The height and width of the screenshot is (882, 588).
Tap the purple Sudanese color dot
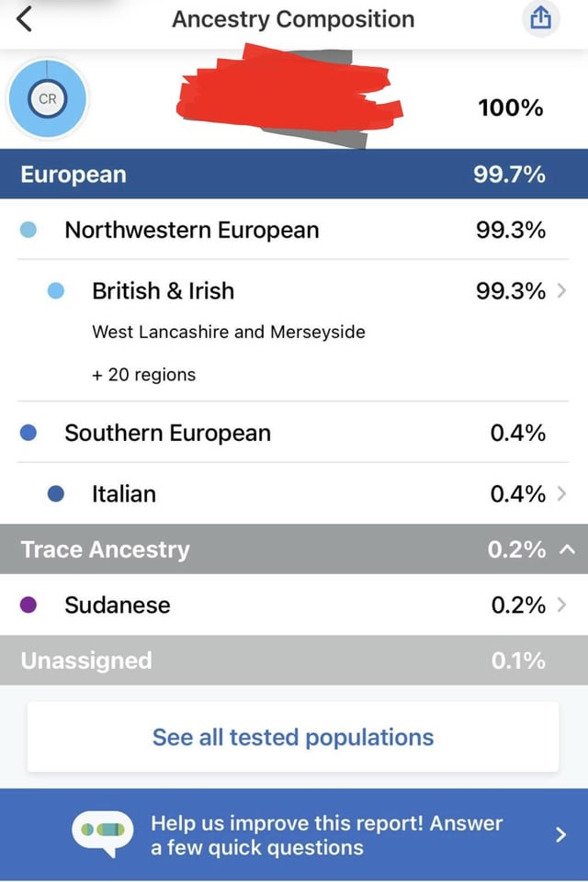click(x=28, y=605)
